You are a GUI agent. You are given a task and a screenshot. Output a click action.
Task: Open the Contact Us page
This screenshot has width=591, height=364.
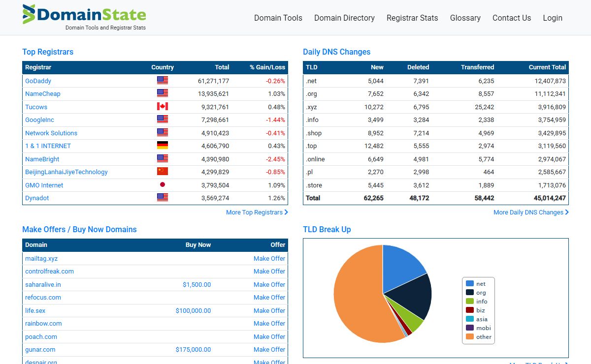pyautogui.click(x=512, y=18)
